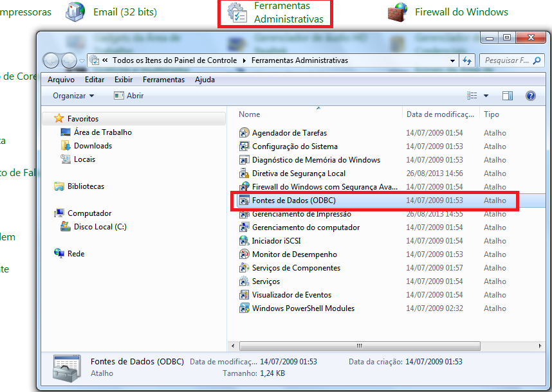552x392 pixels.
Task: Click Ferramentas Administrativas breadcrumb segment
Action: click(300, 60)
